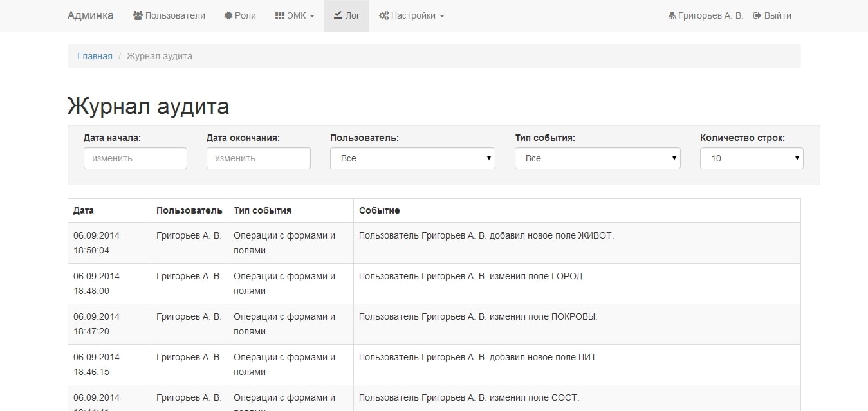Click the certificate icon beside Роли
The width and height of the screenshot is (868, 411).
228,15
